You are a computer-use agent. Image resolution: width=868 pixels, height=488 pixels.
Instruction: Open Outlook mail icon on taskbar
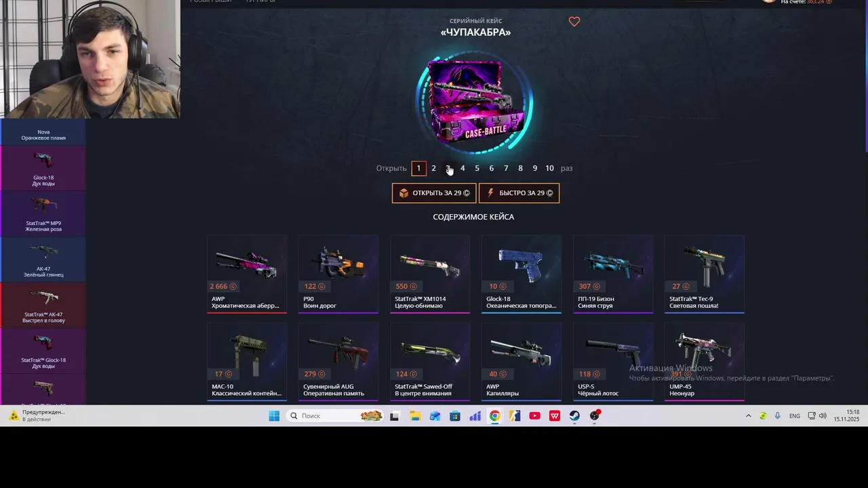pos(435,415)
